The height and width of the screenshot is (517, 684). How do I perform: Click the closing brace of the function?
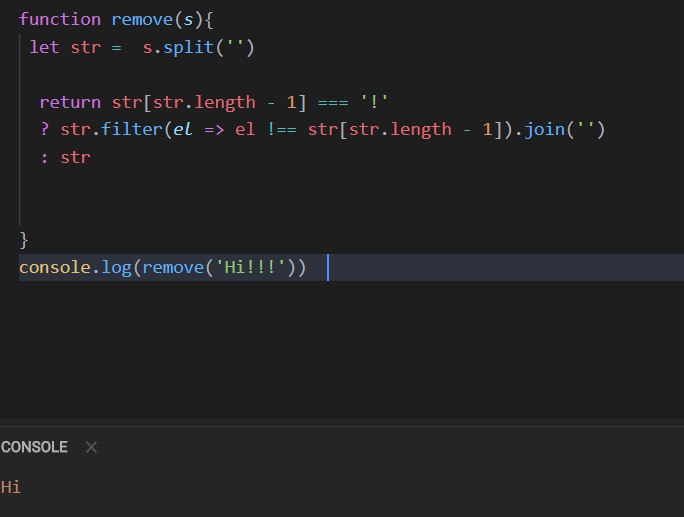click(24, 240)
